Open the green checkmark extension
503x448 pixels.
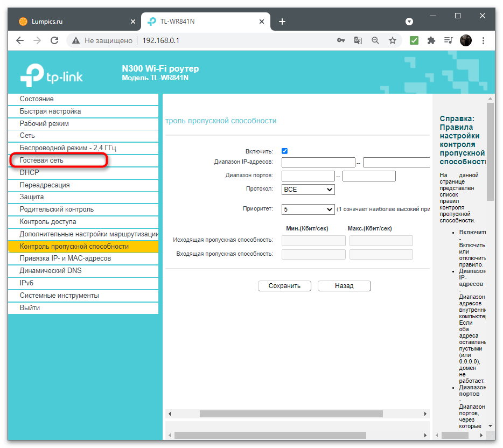pos(414,40)
